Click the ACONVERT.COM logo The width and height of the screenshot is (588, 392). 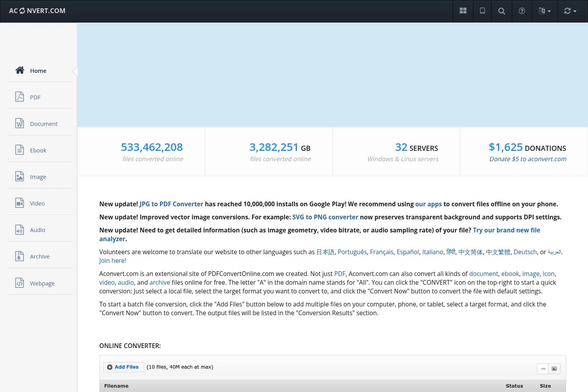37,11
